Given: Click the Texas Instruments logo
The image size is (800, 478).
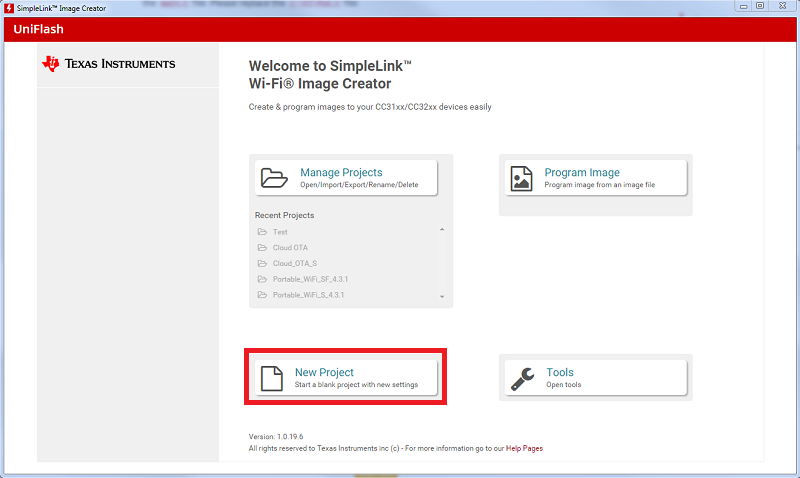Looking at the screenshot, I should tap(108, 64).
